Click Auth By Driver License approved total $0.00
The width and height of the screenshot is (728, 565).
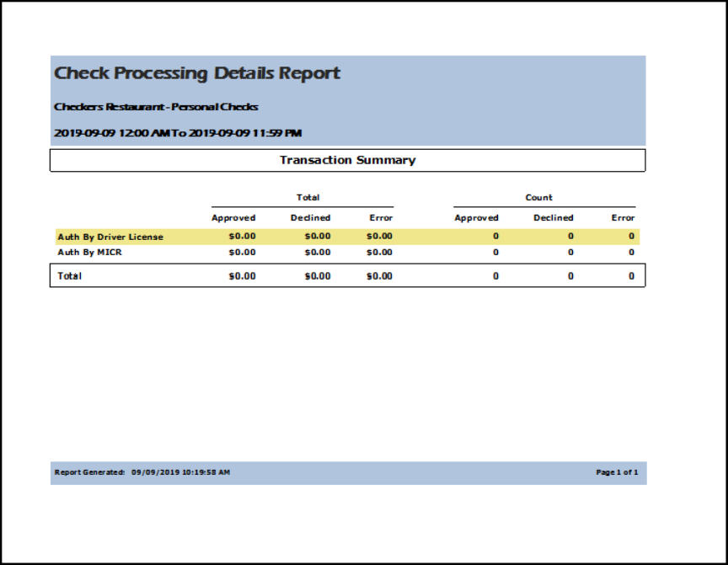pyautogui.click(x=243, y=236)
